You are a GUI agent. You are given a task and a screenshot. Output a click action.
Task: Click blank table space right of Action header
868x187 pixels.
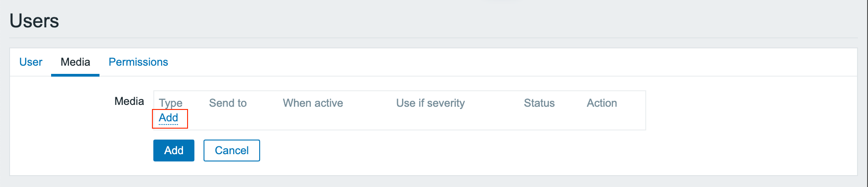point(632,103)
